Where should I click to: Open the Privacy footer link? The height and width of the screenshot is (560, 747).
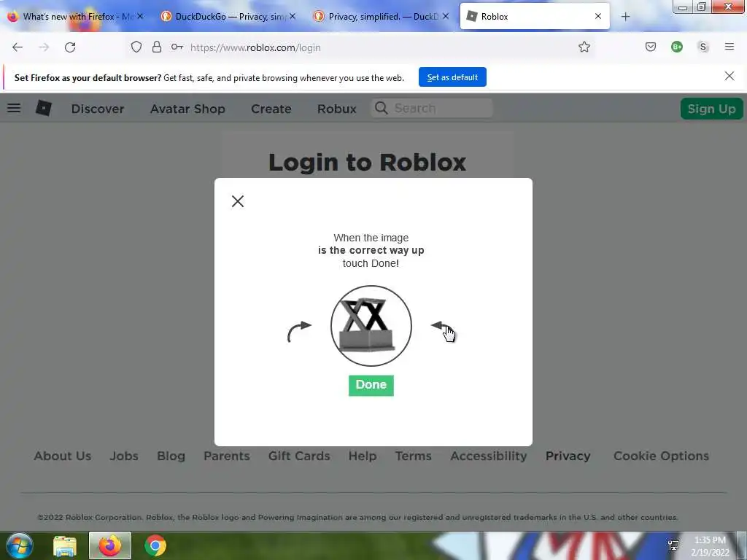coord(568,456)
